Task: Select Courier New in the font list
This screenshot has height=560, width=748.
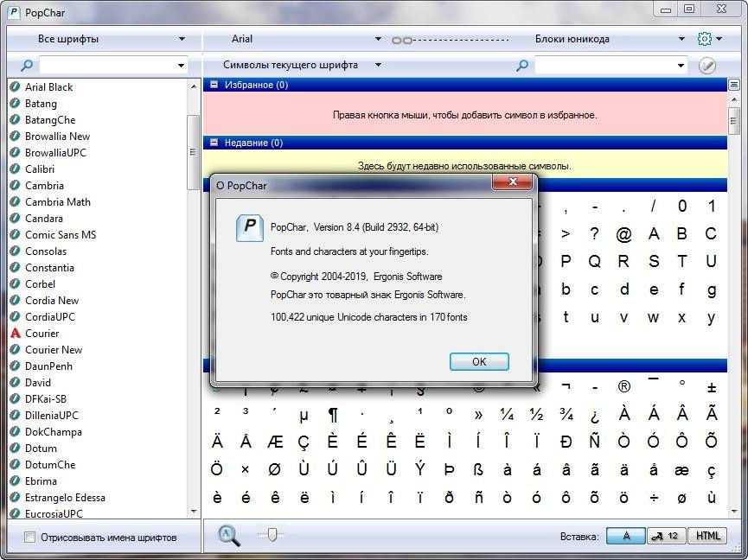Action: tap(54, 350)
